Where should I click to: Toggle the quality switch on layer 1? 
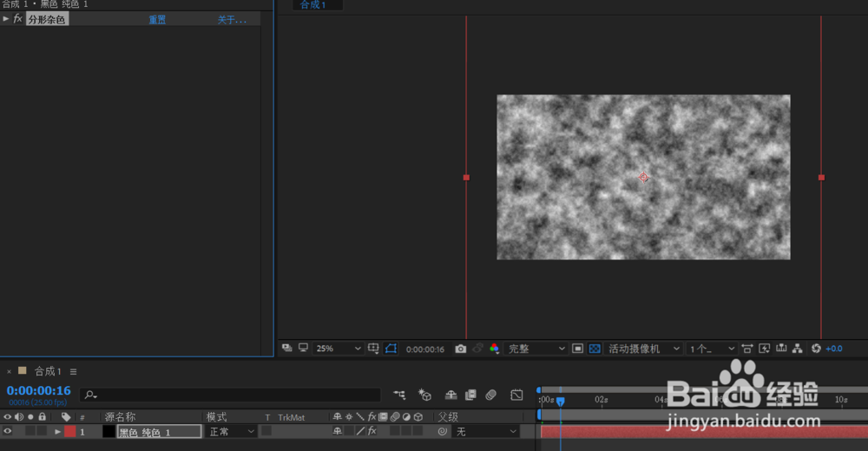click(x=361, y=431)
